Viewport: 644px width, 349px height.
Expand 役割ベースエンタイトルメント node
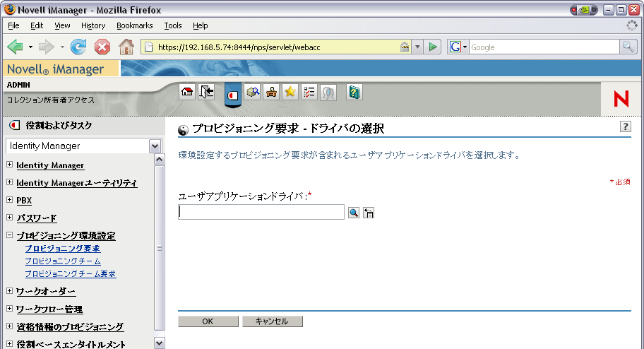9,343
